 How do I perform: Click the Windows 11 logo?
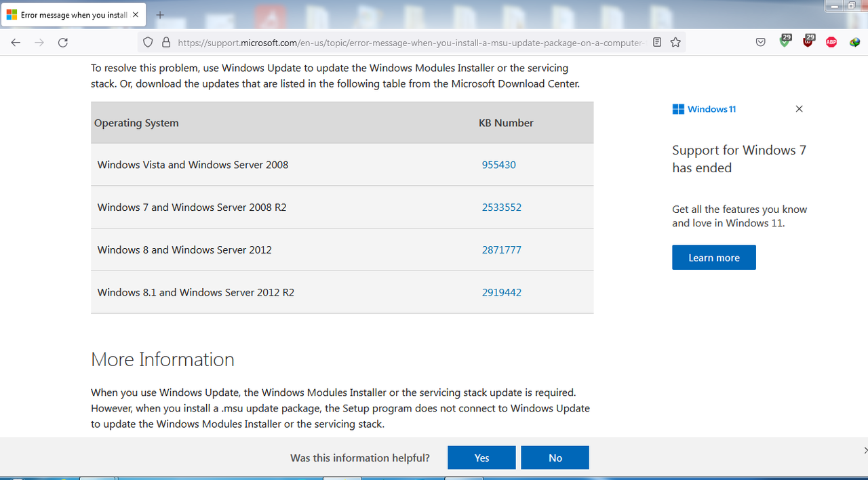point(704,109)
